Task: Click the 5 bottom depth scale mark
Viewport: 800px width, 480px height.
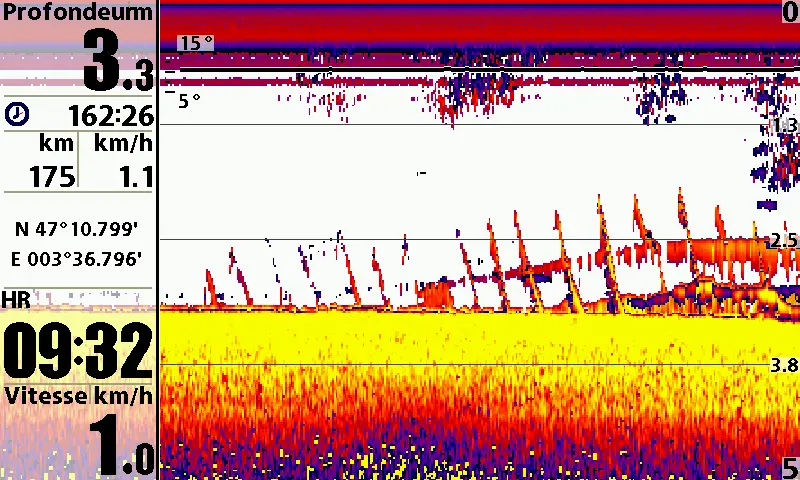Action: [789, 467]
